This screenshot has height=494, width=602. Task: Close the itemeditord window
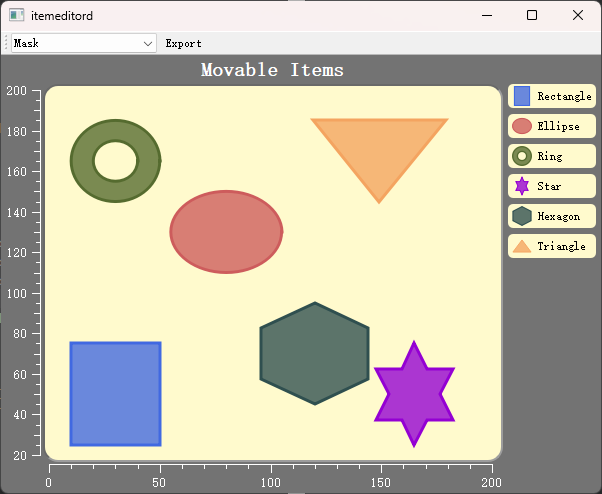pyautogui.click(x=578, y=15)
